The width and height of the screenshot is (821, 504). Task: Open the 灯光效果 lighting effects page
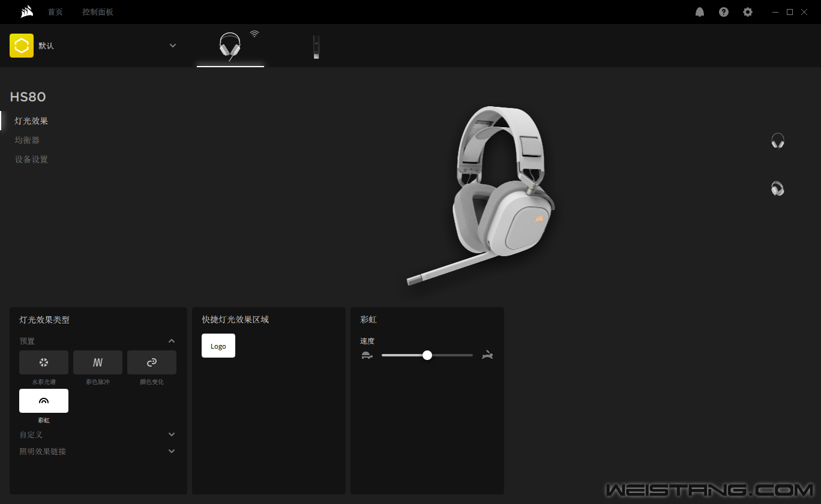pos(31,121)
